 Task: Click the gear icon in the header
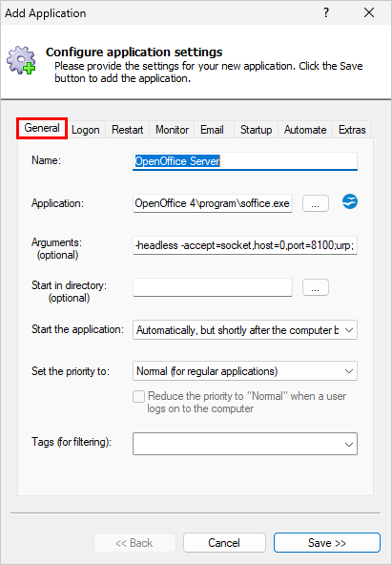[21, 60]
